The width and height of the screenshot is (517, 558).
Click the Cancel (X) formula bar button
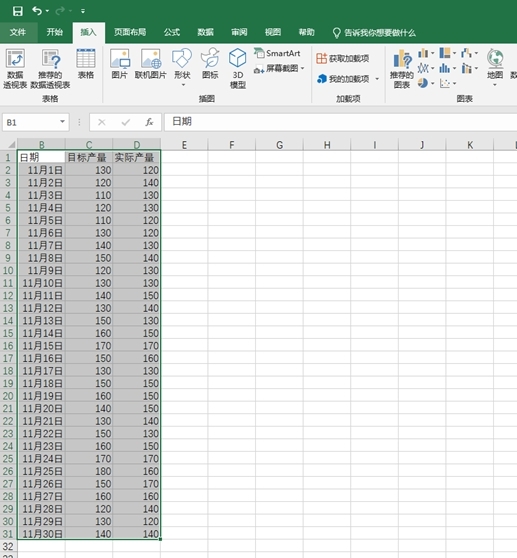[102, 122]
